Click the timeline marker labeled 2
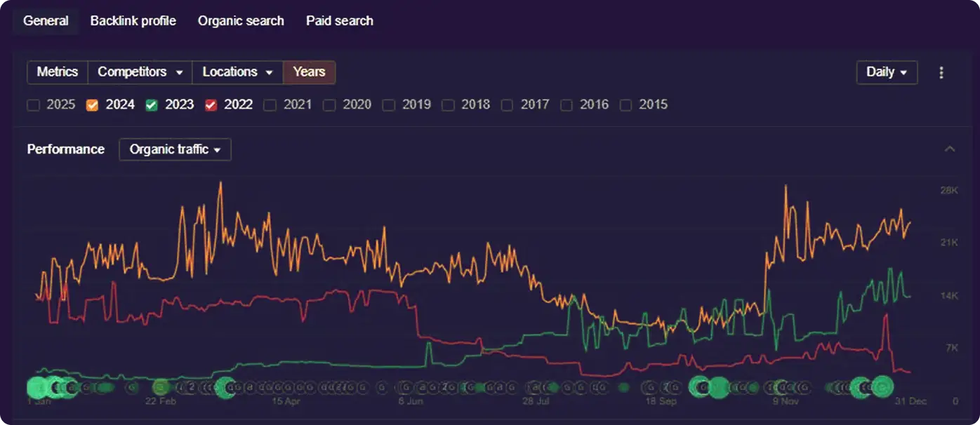 tap(191, 386)
